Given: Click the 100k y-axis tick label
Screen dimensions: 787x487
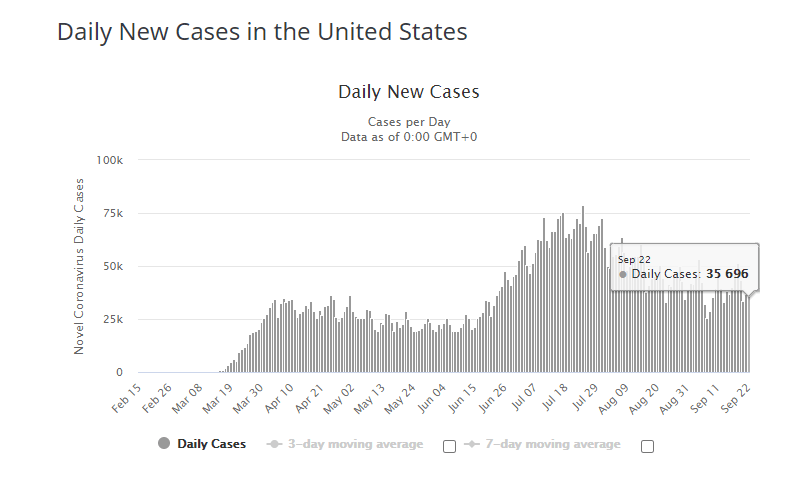Looking at the screenshot, I should tap(109, 160).
